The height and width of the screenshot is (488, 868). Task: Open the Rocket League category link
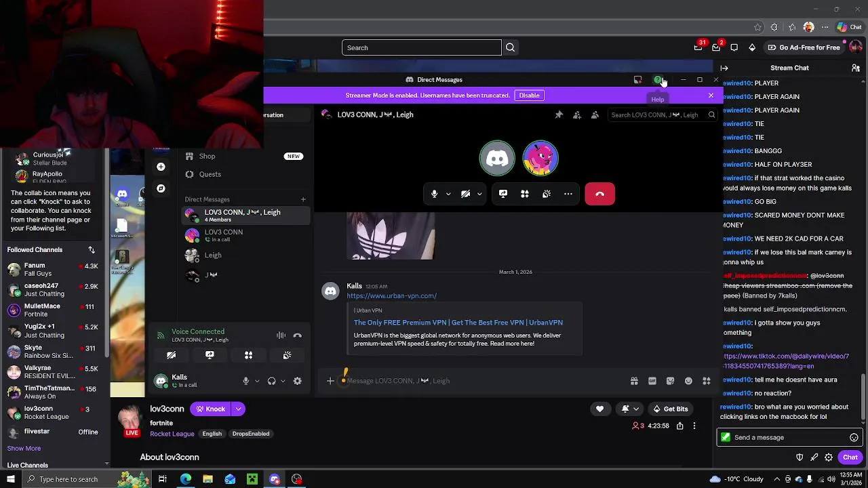172,434
